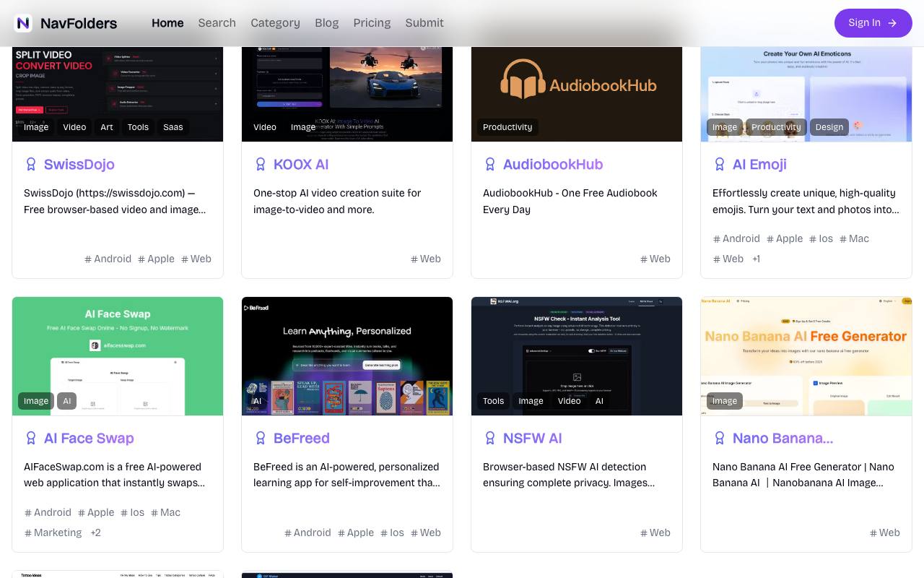
Task: View the Pricing page
Action: coord(372,23)
